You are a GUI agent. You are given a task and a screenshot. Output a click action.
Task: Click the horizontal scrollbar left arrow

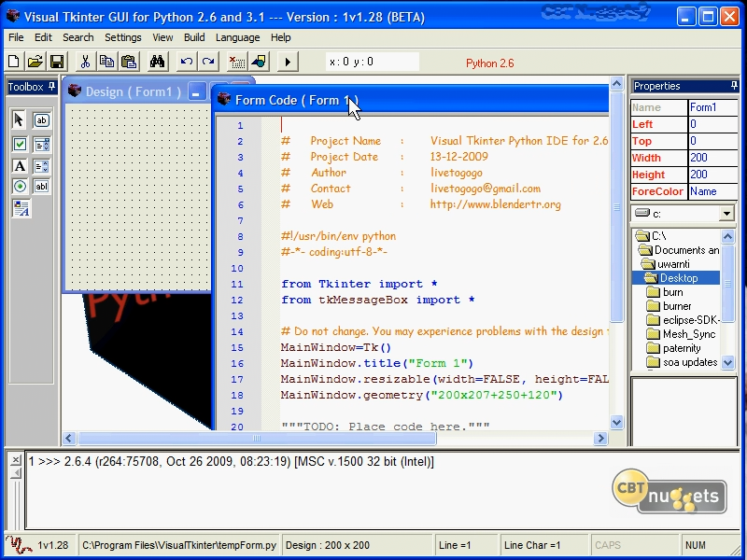click(x=69, y=438)
